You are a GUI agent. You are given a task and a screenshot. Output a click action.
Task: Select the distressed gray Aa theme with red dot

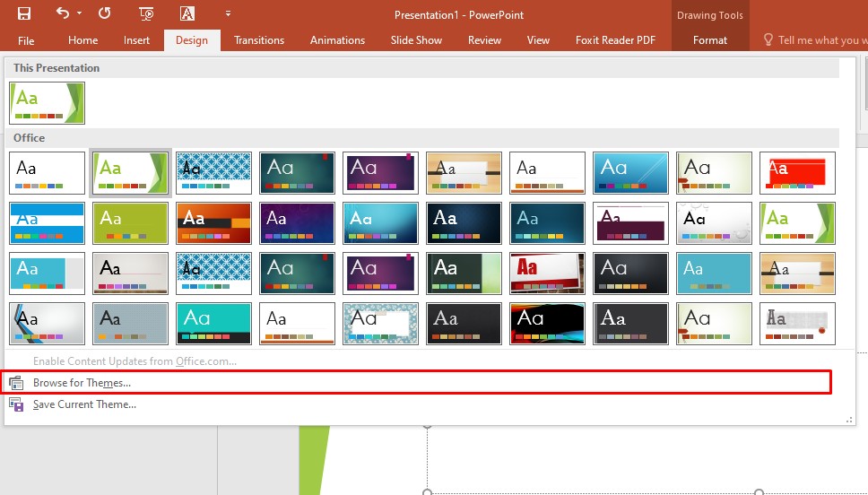coord(797,324)
